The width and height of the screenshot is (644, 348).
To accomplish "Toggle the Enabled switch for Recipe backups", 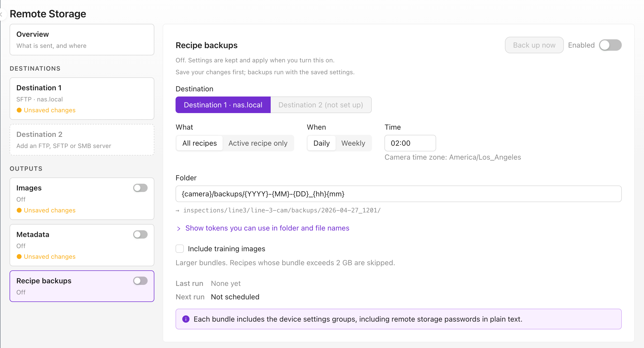I will [x=610, y=45].
